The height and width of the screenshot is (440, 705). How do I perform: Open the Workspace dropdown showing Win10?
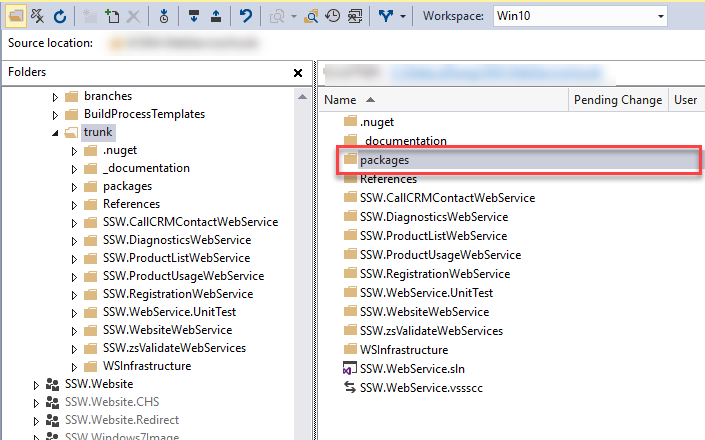[579, 16]
